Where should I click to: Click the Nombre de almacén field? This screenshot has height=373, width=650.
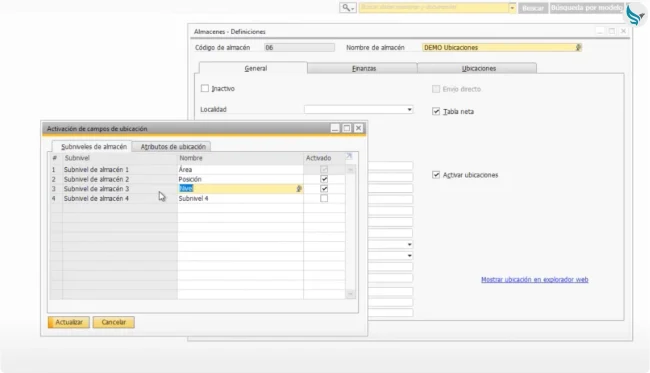(x=502, y=48)
